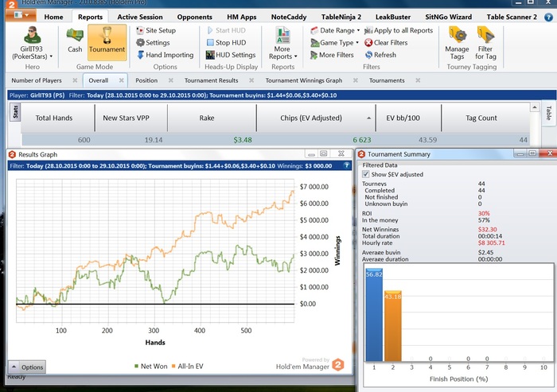Switch to Active Session tab
Screen dimensions: 557x392
(x=140, y=17)
